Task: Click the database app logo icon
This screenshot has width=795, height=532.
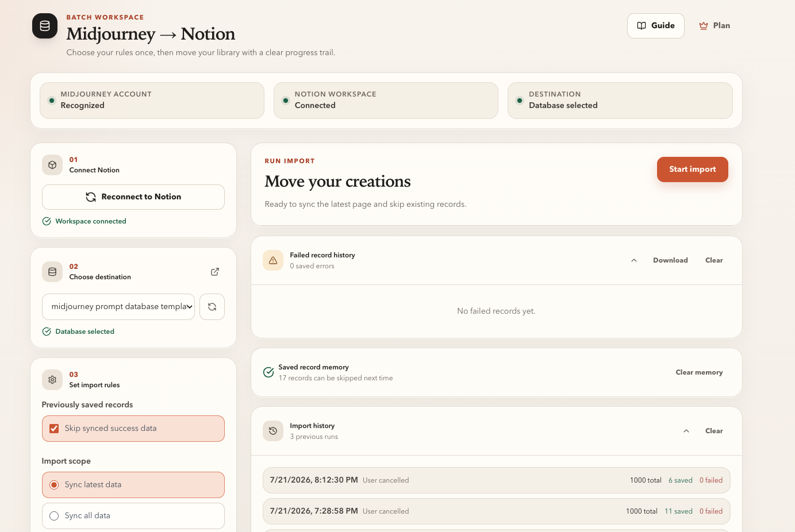Action: [x=45, y=26]
